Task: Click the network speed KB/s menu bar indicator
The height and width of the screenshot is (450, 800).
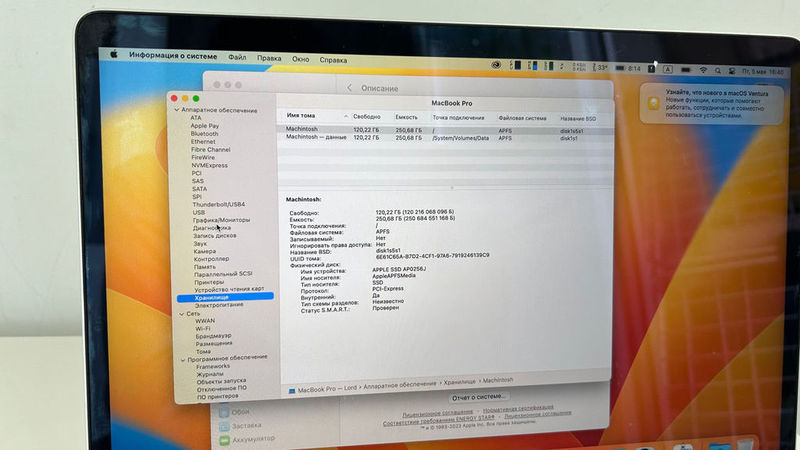Action: point(579,67)
